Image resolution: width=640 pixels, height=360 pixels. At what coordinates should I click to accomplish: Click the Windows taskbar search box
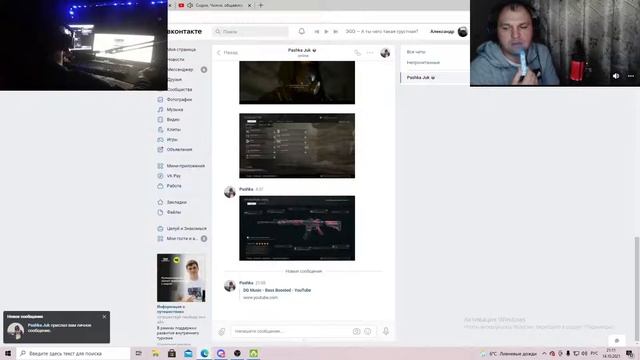(x=73, y=353)
